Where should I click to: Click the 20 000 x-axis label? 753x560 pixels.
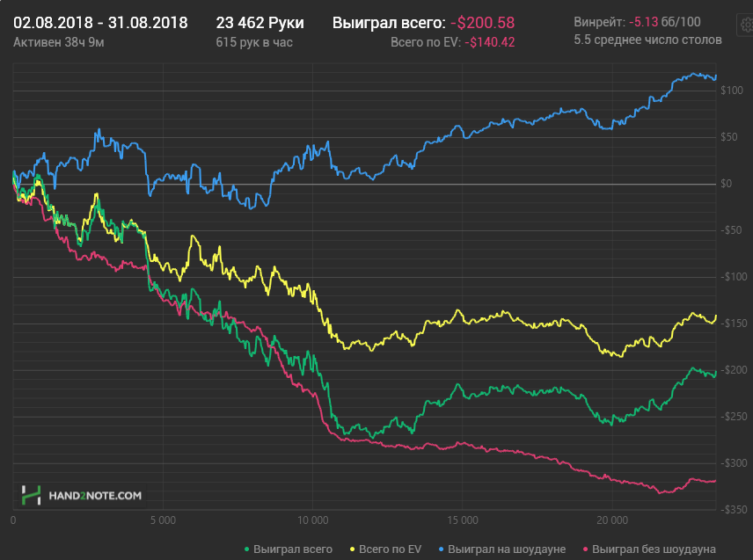tap(612, 520)
